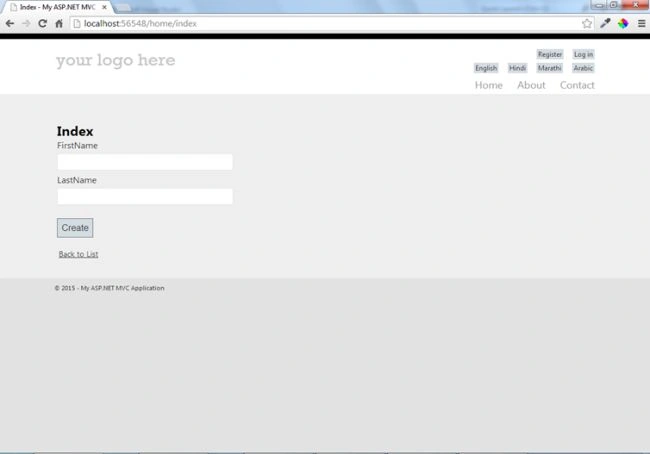Bookmark page with star icon
The height and width of the screenshot is (454, 650).
click(587, 24)
